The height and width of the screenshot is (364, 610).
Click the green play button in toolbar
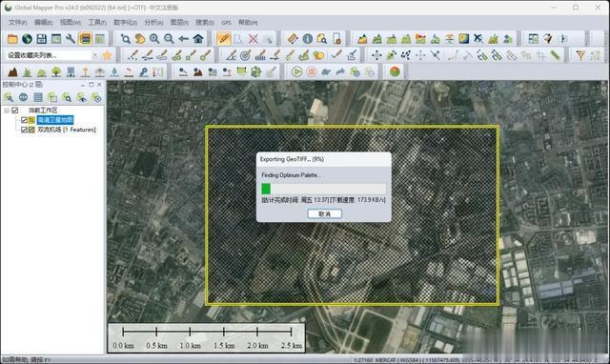point(296,71)
